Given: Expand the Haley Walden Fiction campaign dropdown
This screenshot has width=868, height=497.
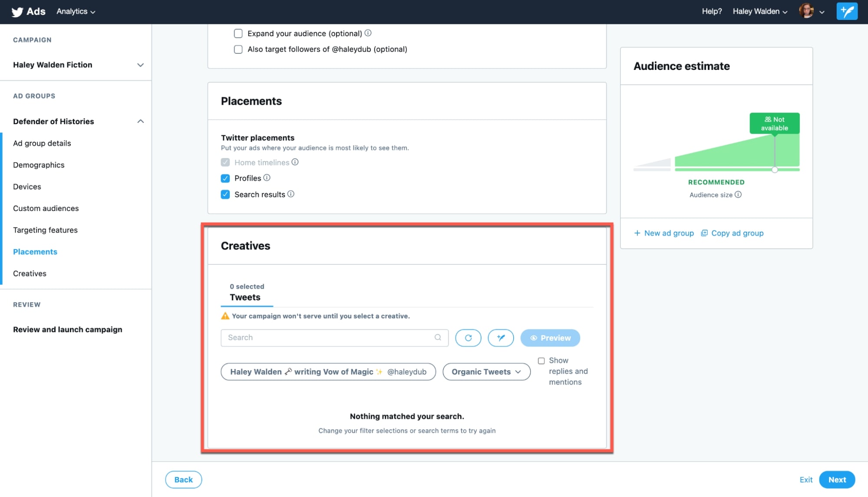Looking at the screenshot, I should (140, 64).
